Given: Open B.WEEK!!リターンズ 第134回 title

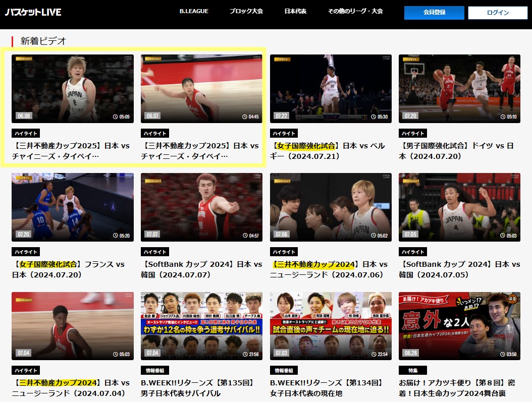Looking at the screenshot, I should click(x=327, y=388).
